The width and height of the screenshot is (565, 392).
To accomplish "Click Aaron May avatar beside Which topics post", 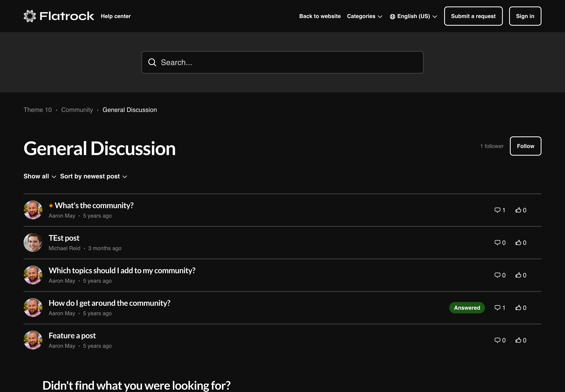I will [33, 275].
